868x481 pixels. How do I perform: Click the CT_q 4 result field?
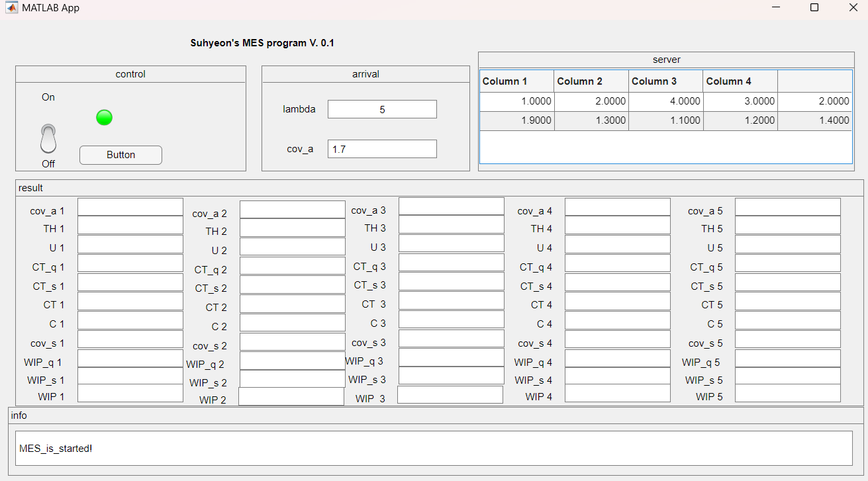click(x=618, y=263)
